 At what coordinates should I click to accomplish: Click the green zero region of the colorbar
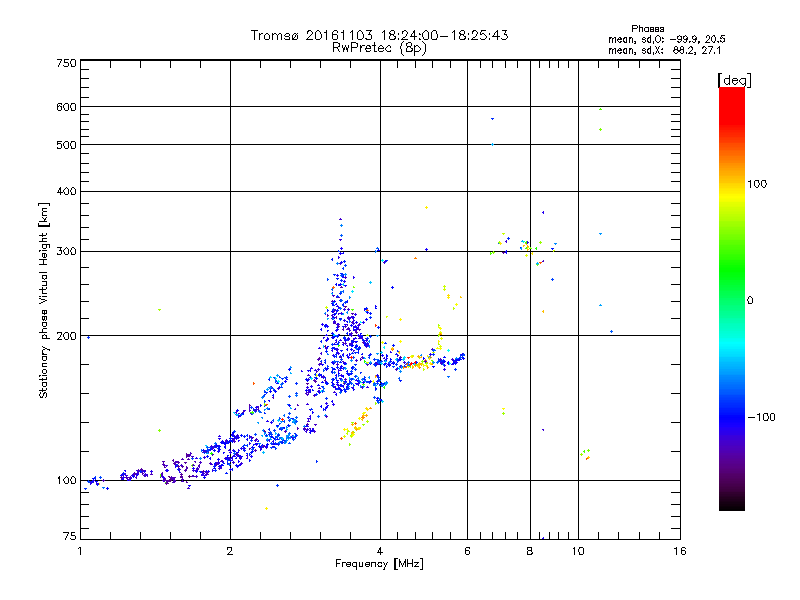(732, 300)
